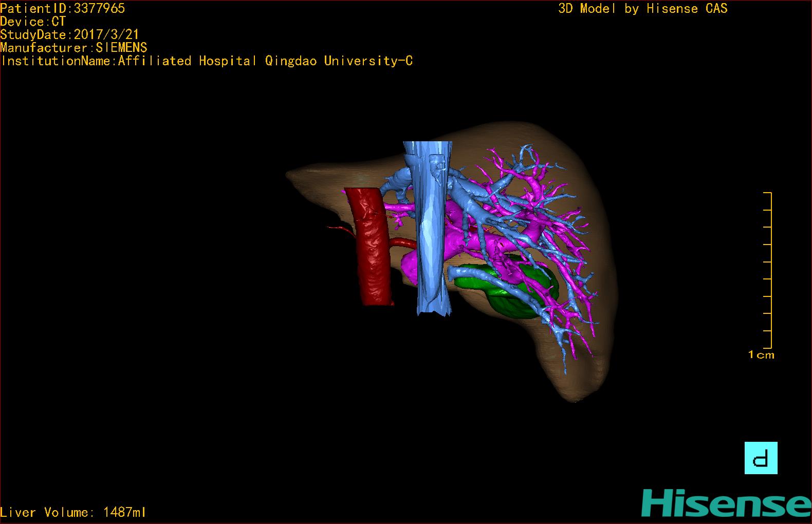Click the InstitutionName text line
812x524 pixels.
tap(207, 61)
